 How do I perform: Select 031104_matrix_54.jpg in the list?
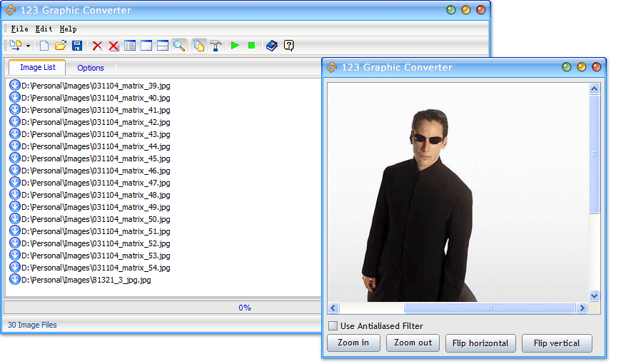pyautogui.click(x=96, y=268)
